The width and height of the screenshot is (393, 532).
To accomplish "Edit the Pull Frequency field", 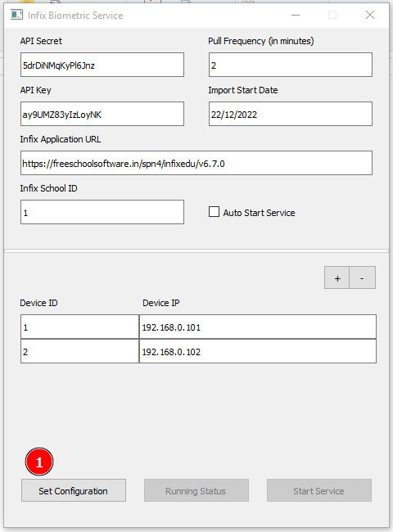I will tap(291, 65).
